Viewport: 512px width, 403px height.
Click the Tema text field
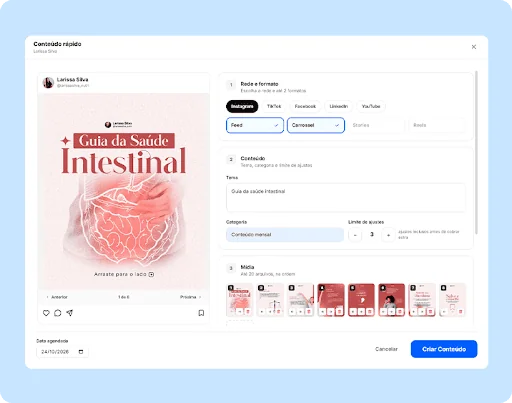346,197
